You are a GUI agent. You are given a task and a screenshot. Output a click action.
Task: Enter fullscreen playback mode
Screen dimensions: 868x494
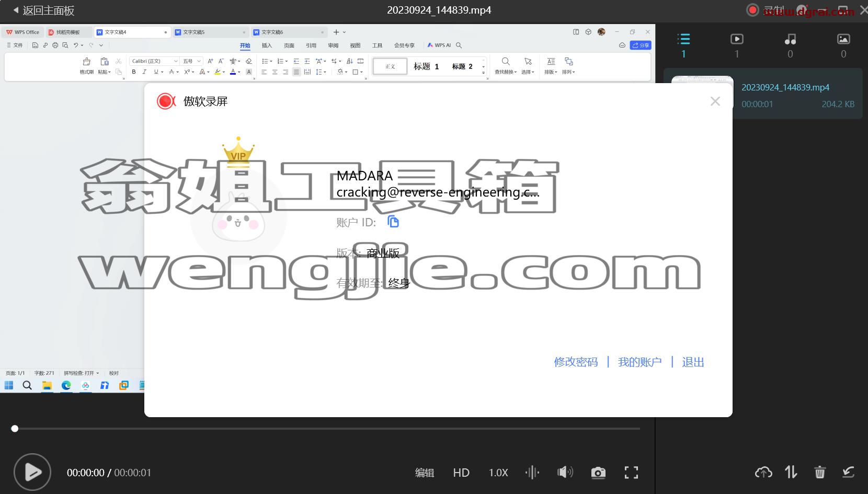pyautogui.click(x=631, y=473)
